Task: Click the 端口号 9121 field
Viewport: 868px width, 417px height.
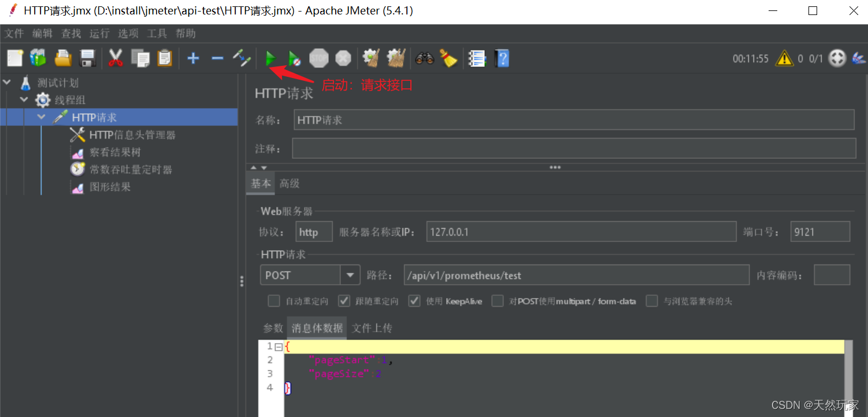Action: pos(821,232)
